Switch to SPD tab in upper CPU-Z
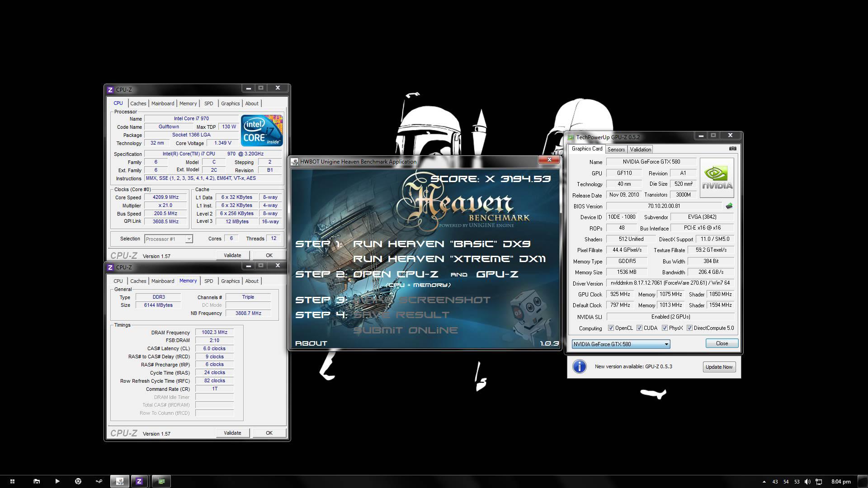The height and width of the screenshot is (488, 868). pos(208,103)
